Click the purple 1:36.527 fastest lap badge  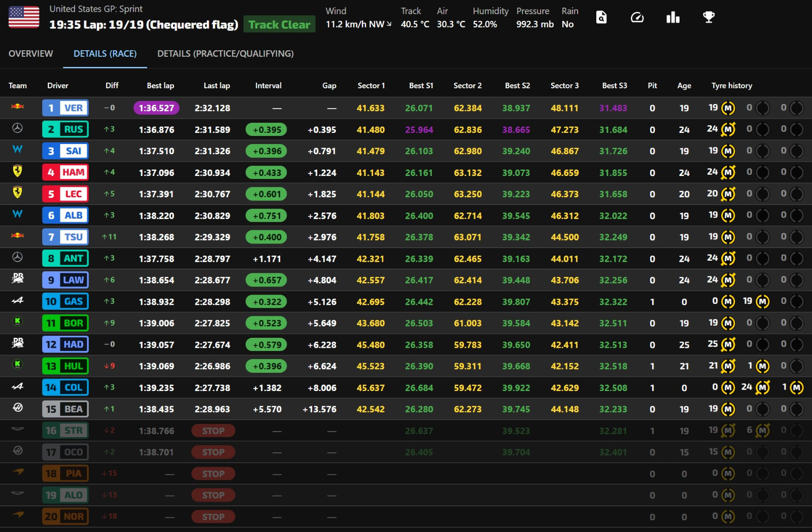click(156, 108)
